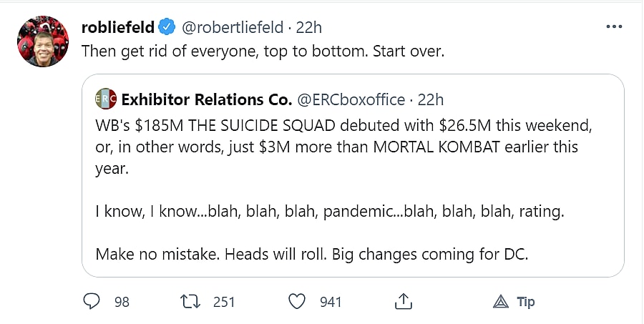Click the 251 retweets count

(x=224, y=302)
